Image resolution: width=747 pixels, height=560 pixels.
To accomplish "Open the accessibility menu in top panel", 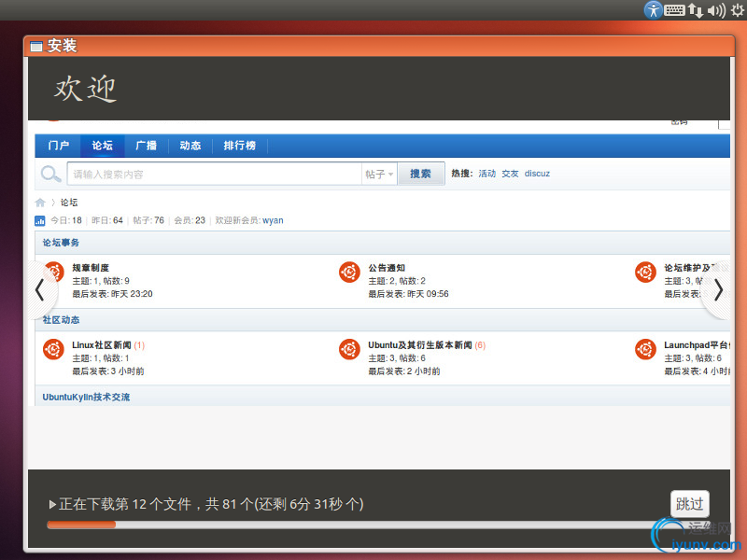I will pos(653,9).
